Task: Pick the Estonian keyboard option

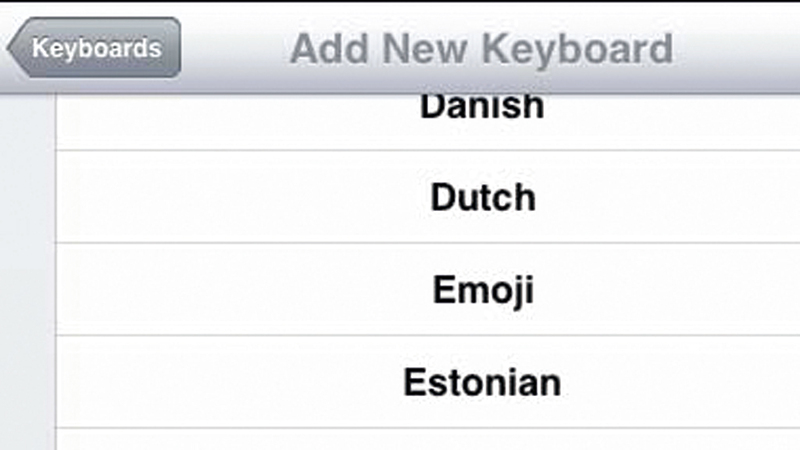Action: [482, 382]
